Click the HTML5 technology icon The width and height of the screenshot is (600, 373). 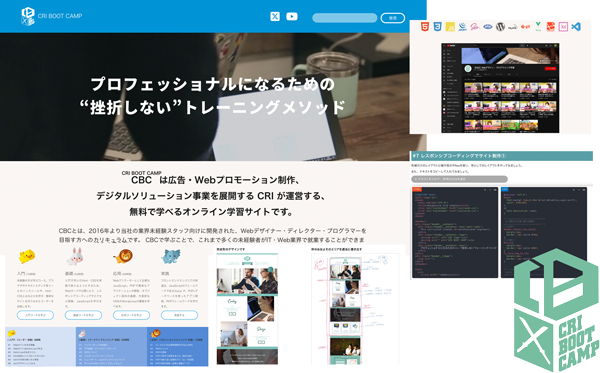[425, 27]
